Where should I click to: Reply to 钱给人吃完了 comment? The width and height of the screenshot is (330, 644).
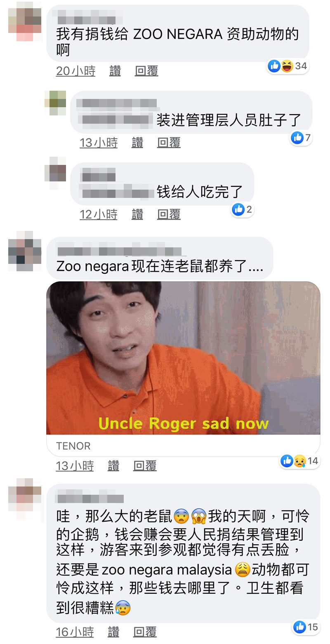[169, 214]
